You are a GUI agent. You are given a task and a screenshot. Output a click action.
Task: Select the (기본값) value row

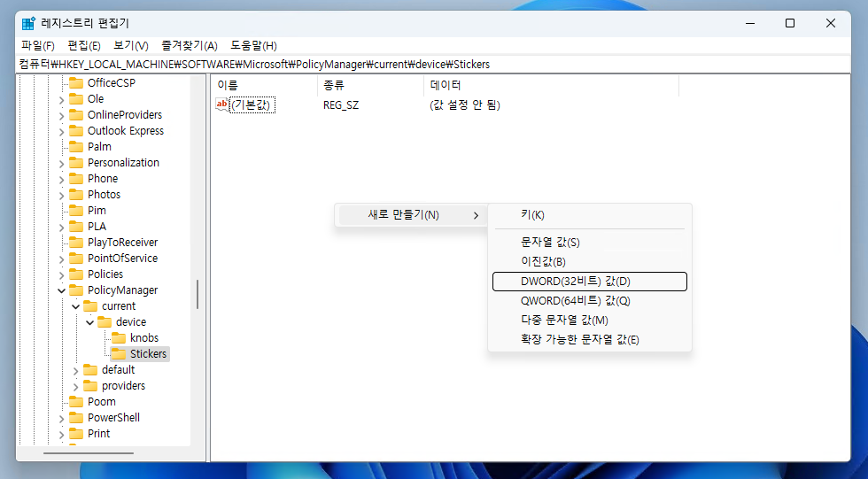pyautogui.click(x=252, y=105)
